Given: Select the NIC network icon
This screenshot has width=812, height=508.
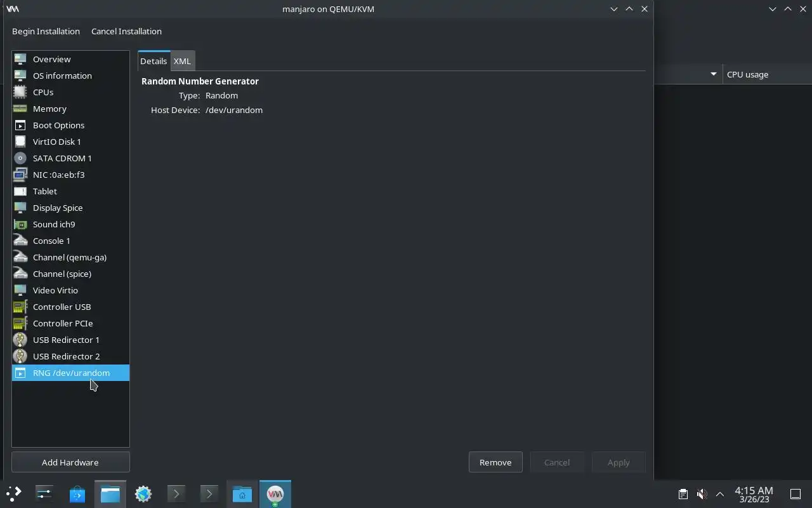Looking at the screenshot, I should (x=20, y=175).
